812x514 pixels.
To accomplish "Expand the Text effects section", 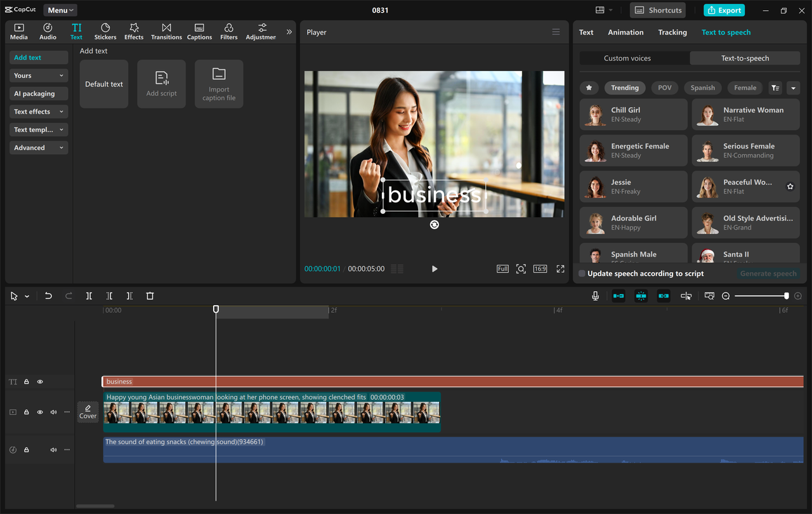I will pyautogui.click(x=38, y=111).
